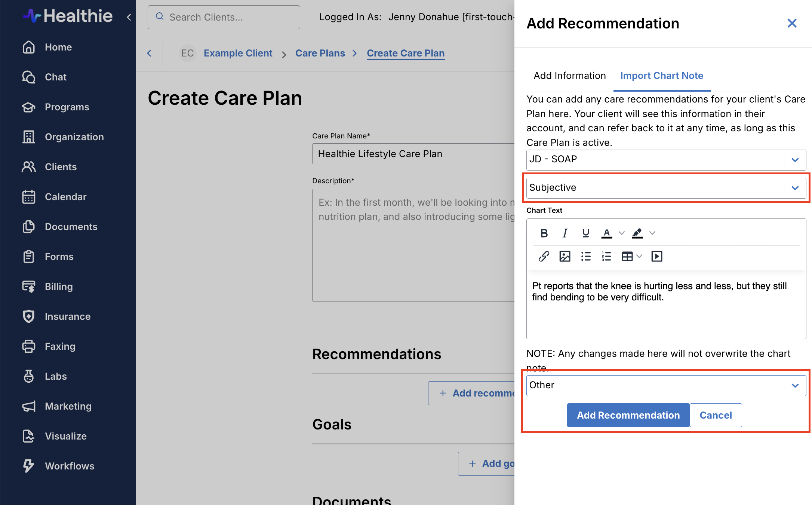Select the Import Chart Note tab
This screenshot has width=812, height=505.
coord(662,76)
